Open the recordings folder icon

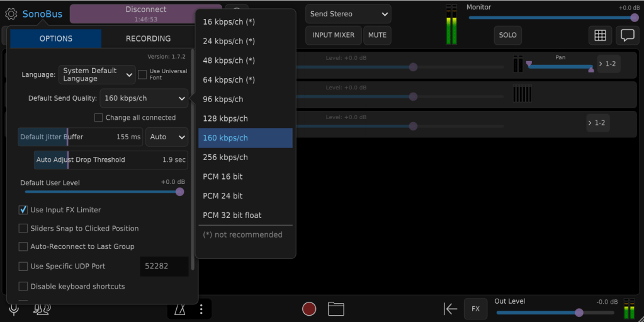(336, 309)
